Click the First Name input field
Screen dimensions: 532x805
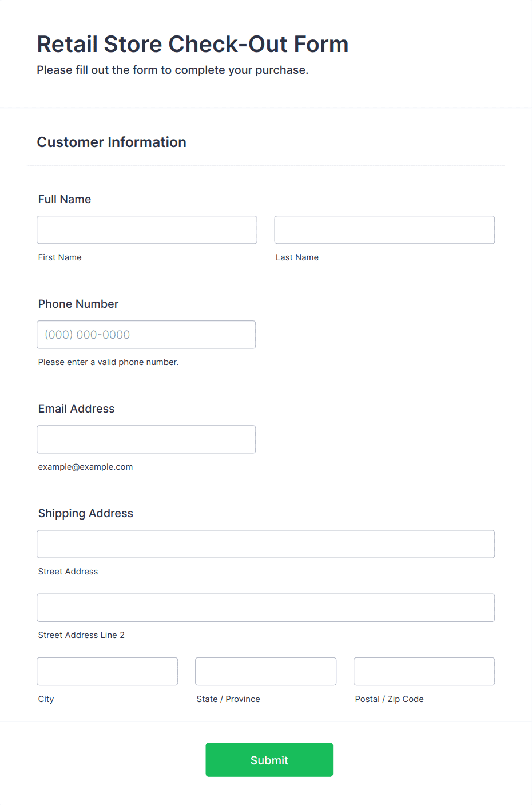pyautogui.click(x=147, y=230)
